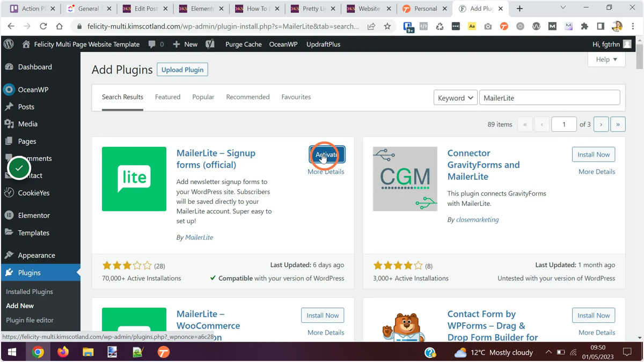Open the taskbar notification center icon
The image size is (644, 362).
pos(627,352)
